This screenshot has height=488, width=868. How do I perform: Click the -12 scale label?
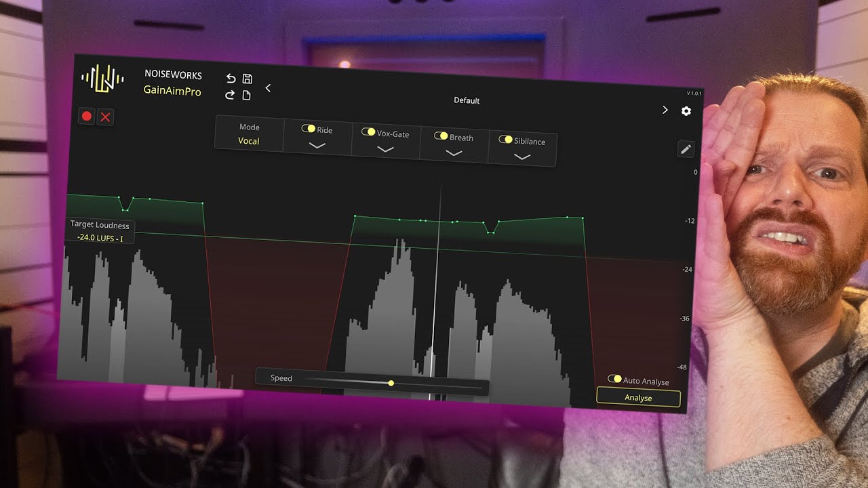click(x=690, y=221)
